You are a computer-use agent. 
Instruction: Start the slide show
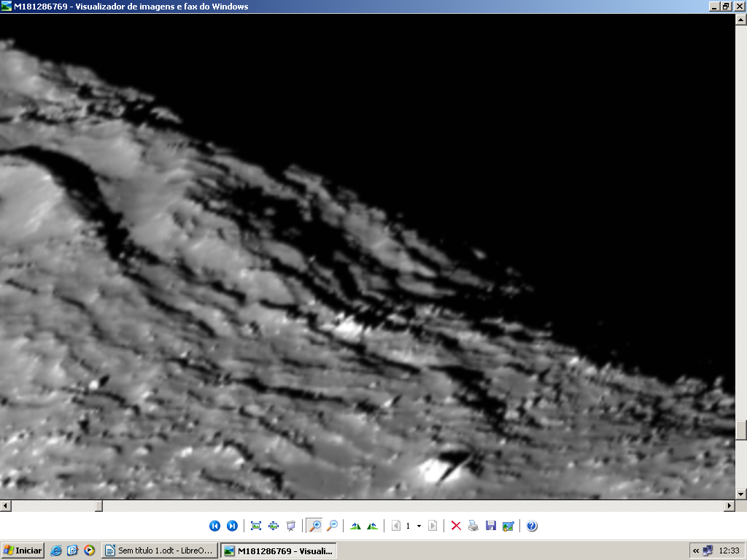coord(291,526)
